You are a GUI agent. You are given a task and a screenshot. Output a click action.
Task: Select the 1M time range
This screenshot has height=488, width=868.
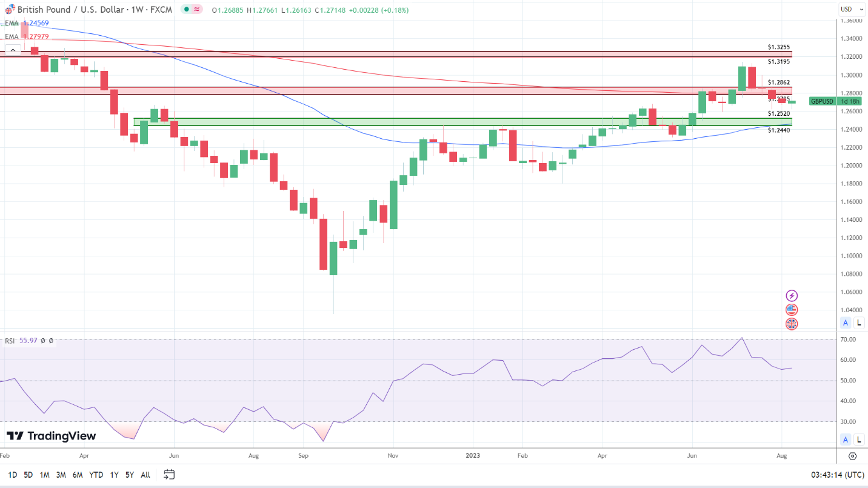pos(45,475)
